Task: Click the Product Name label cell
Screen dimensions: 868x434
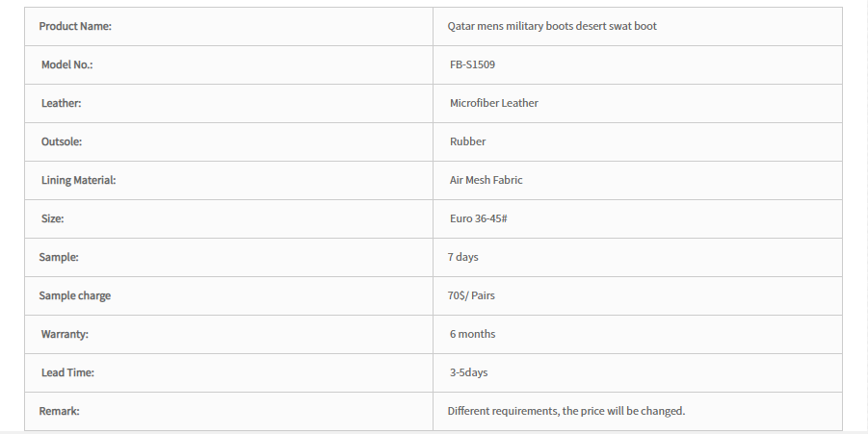Action: (228, 27)
